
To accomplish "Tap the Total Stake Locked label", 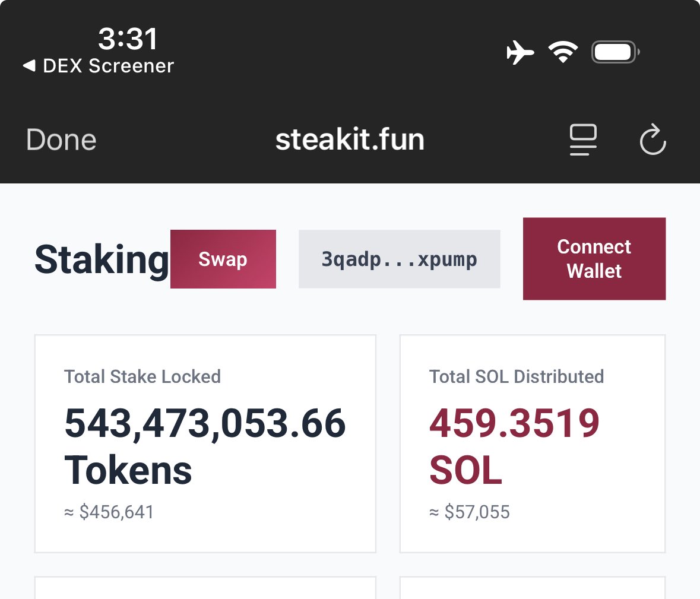I will pyautogui.click(x=142, y=376).
